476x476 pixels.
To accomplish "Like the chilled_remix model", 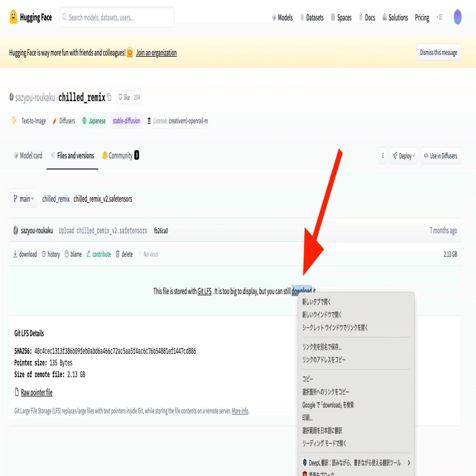I will pos(124,98).
